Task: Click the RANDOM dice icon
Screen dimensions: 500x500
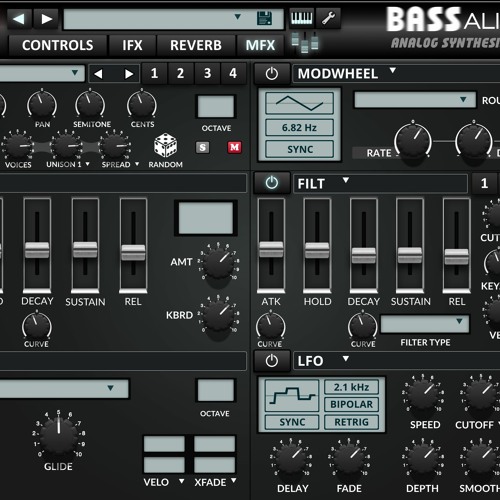Action: [x=165, y=146]
